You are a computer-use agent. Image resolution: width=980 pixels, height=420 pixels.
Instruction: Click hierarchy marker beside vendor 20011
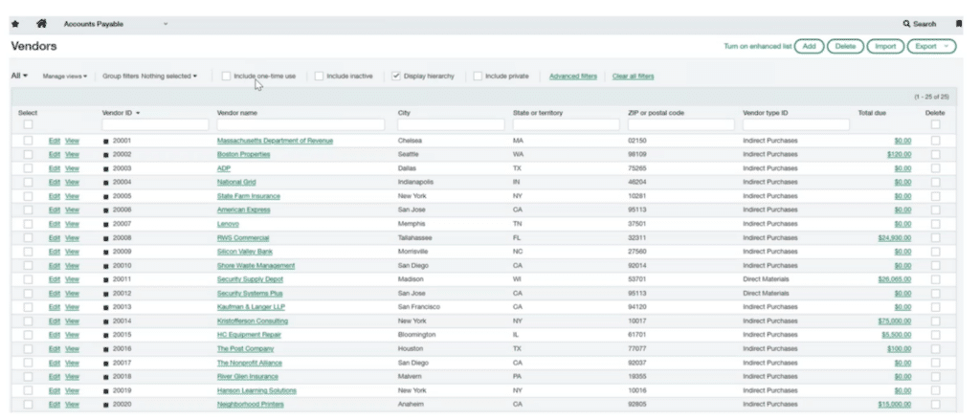point(106,279)
